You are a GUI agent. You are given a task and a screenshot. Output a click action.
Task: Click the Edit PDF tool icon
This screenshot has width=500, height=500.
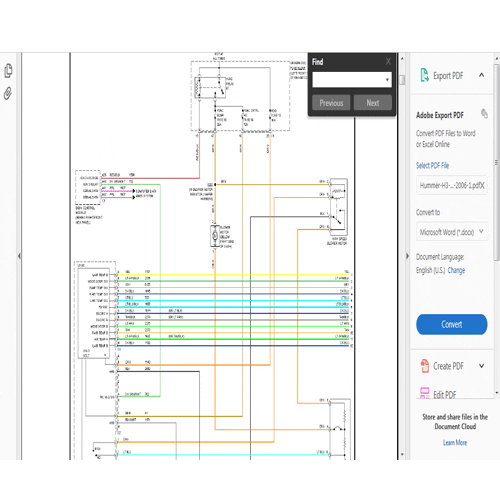[x=425, y=393]
